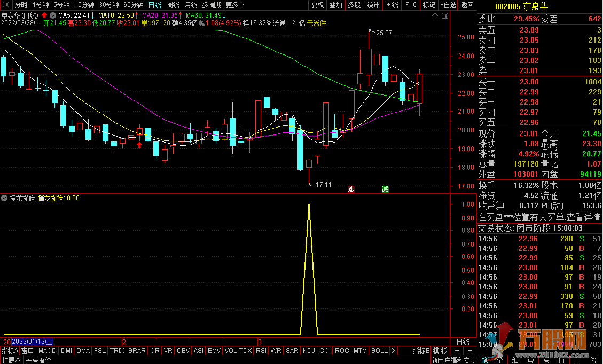Viewport: 603px width, 364px height.
Task: Toggle the left sidebar panel icon
Action: (x=6, y=5)
